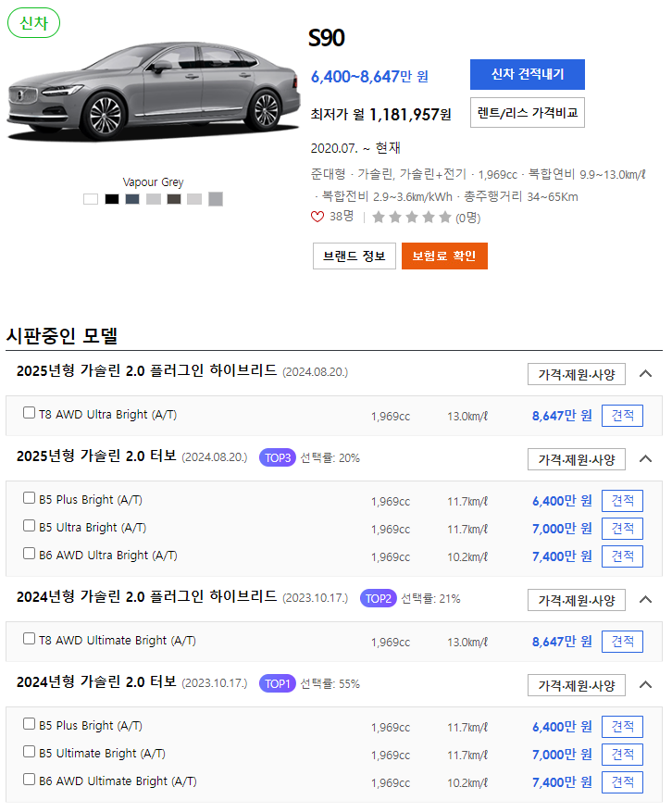The width and height of the screenshot is (672, 812).
Task: Check the 2025 T8 AWD Ultra Bright trim
Action: coord(29,413)
